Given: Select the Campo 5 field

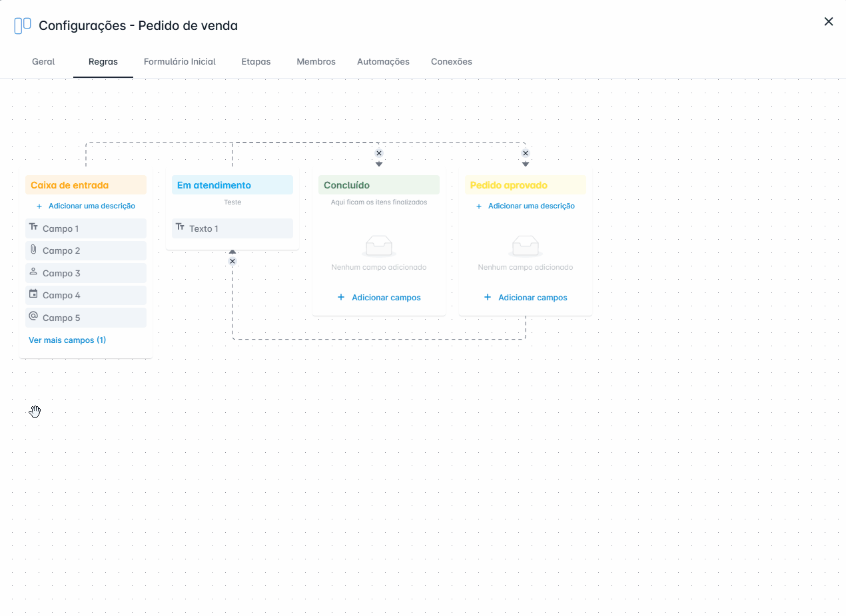Looking at the screenshot, I should 86,318.
